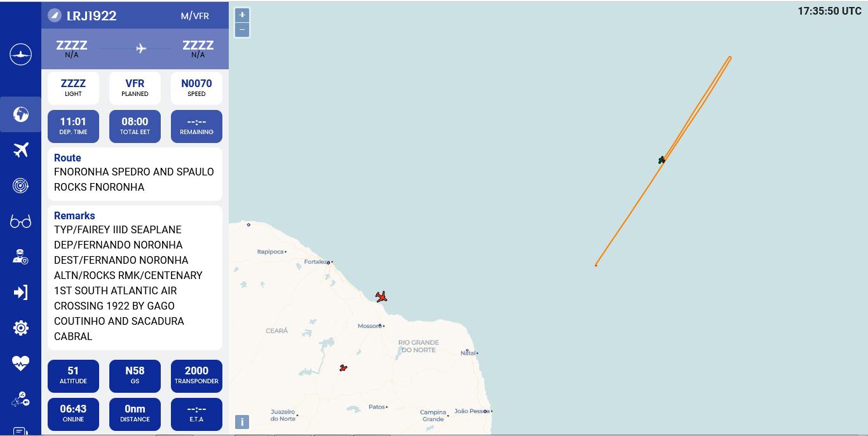Open the glasses observer sidebar icon

pos(20,221)
